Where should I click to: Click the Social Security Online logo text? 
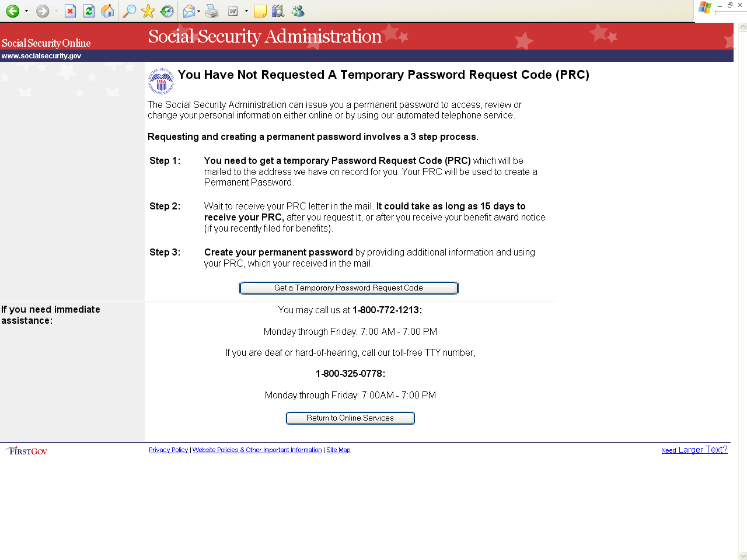click(x=46, y=43)
